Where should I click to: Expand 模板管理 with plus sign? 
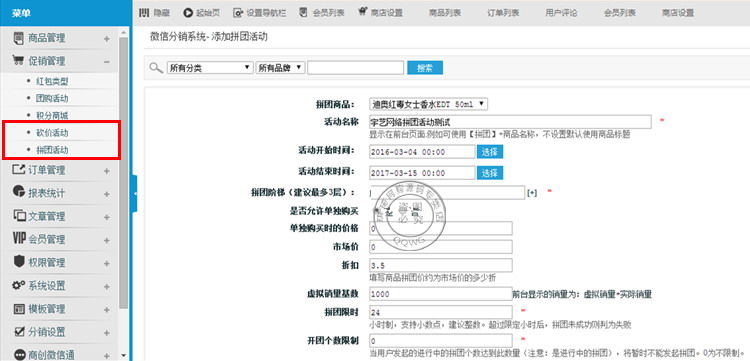coord(107,309)
